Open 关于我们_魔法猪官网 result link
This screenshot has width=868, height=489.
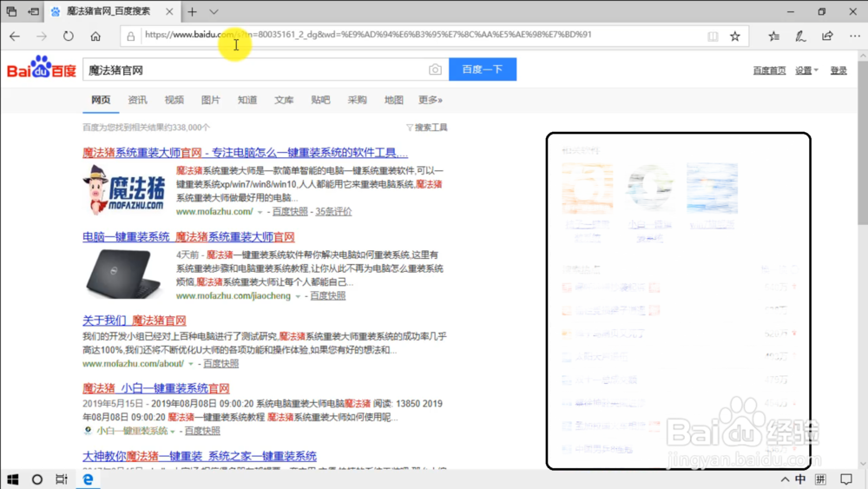(134, 320)
